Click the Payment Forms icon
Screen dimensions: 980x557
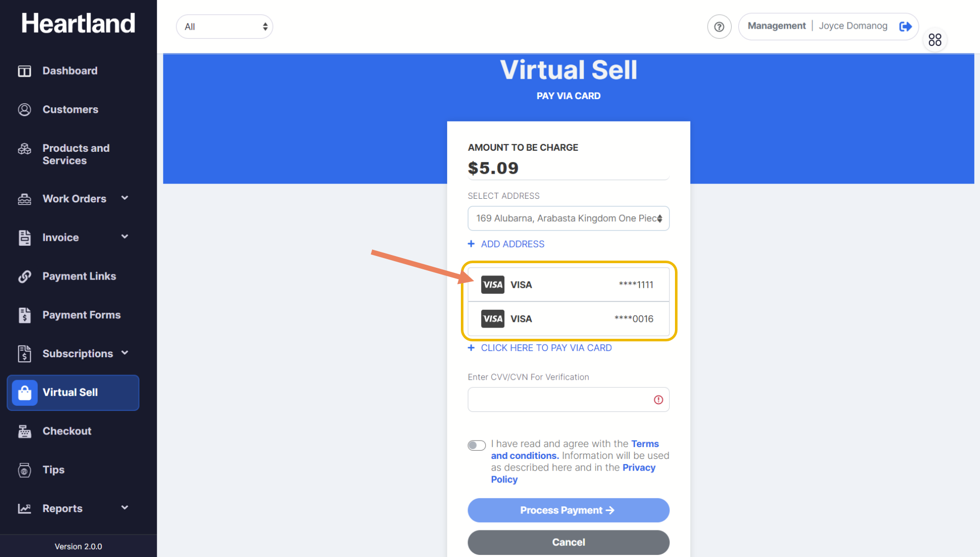point(25,315)
